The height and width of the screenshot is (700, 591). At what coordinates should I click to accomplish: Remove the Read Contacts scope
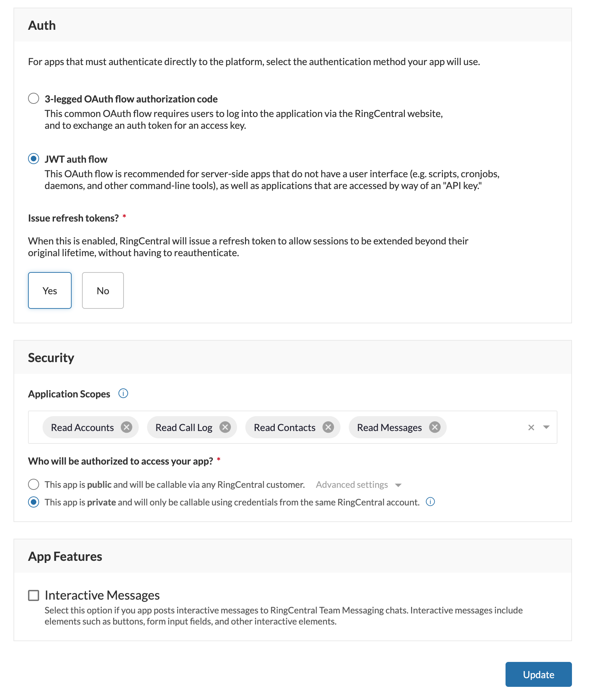(328, 427)
